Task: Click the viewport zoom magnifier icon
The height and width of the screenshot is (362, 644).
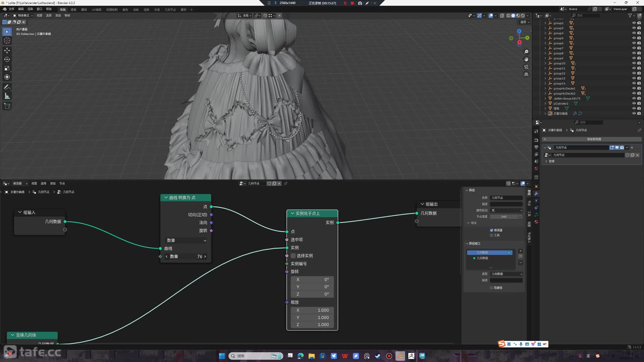Action: [x=526, y=52]
